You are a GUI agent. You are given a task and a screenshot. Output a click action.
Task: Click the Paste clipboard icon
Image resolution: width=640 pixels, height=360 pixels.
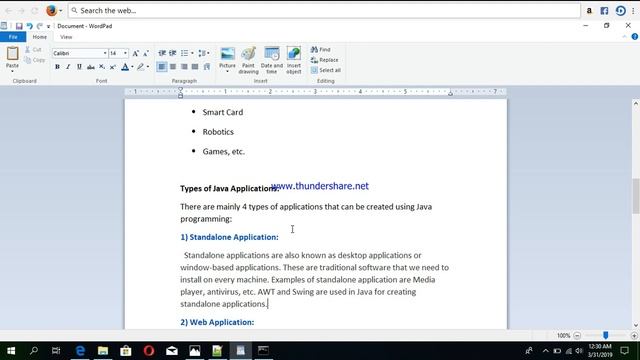pyautogui.click(x=12, y=53)
